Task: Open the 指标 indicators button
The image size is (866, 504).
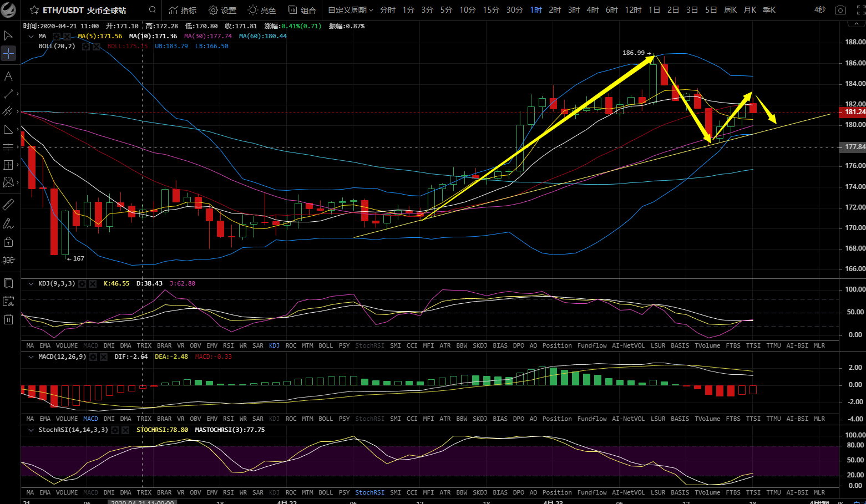Action: (x=183, y=10)
